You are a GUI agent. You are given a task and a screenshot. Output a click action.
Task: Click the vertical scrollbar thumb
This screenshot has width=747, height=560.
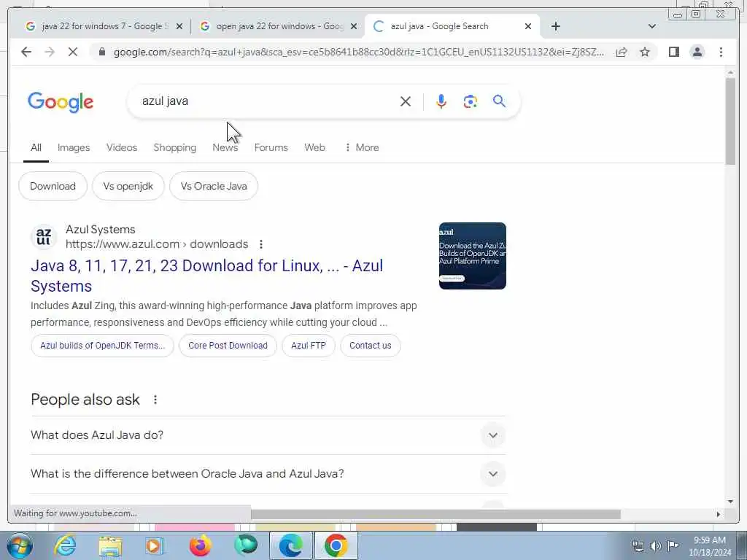[x=730, y=122]
